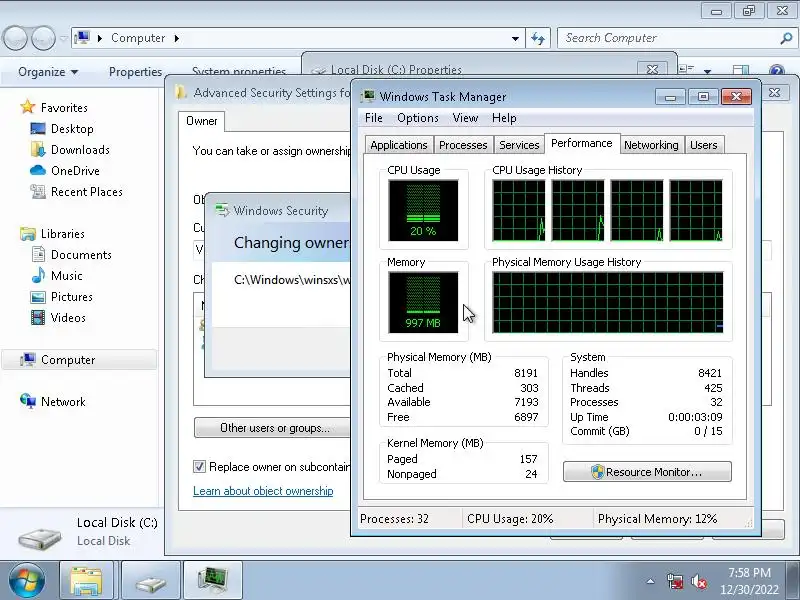The height and width of the screenshot is (600, 800).
Task: Switch to the Networking tab
Action: [651, 145]
